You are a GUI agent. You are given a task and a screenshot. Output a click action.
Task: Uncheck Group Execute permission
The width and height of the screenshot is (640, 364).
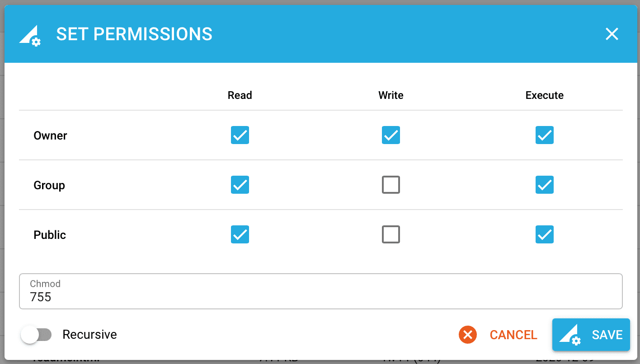pos(545,185)
